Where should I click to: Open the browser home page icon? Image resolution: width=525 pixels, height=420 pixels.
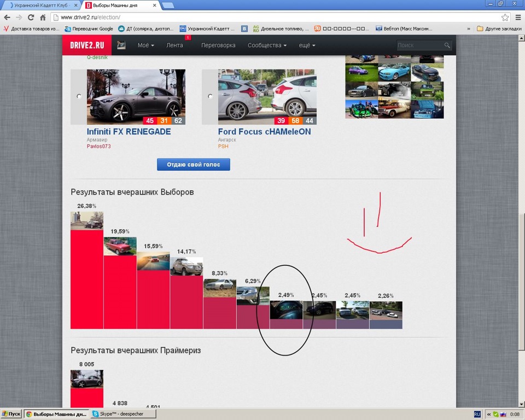coord(43,17)
